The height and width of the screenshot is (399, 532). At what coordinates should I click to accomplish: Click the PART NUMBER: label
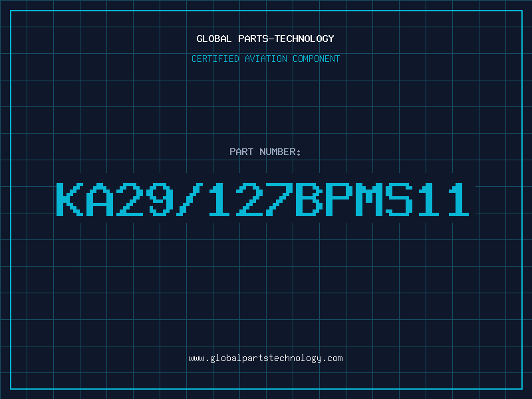pyautogui.click(x=265, y=152)
